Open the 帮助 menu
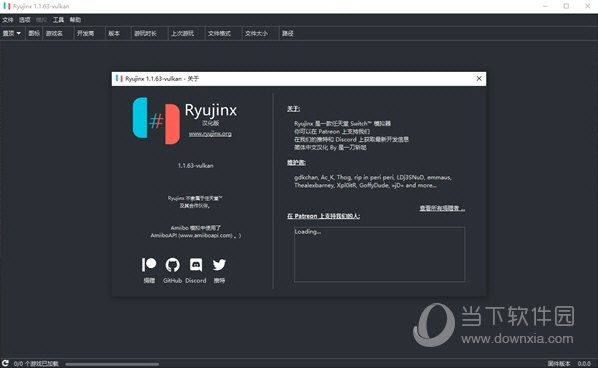 75,20
